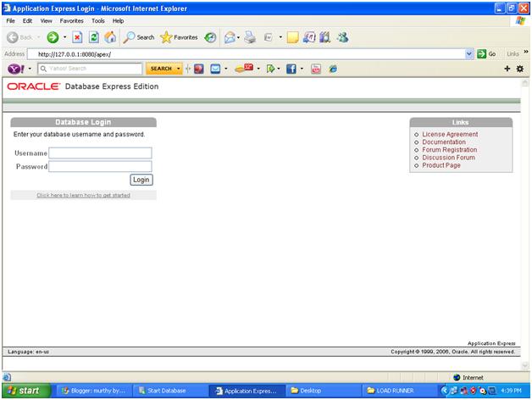Open the View menu
532x400 pixels.
point(46,20)
